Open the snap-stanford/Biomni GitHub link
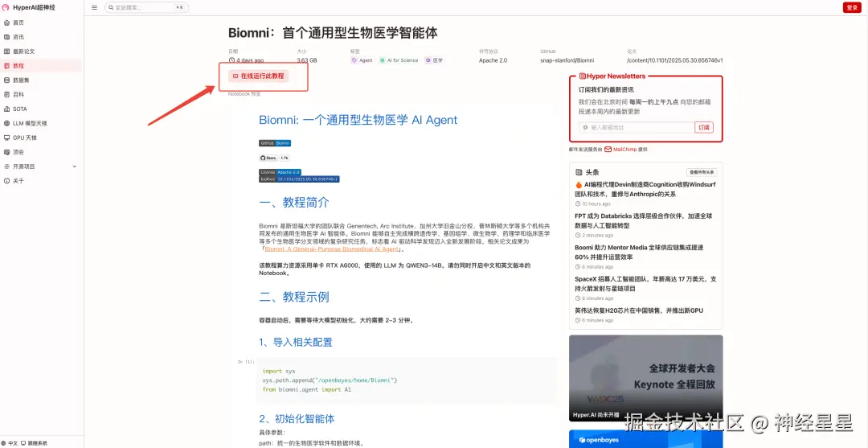The height and width of the screenshot is (448, 868). (567, 60)
